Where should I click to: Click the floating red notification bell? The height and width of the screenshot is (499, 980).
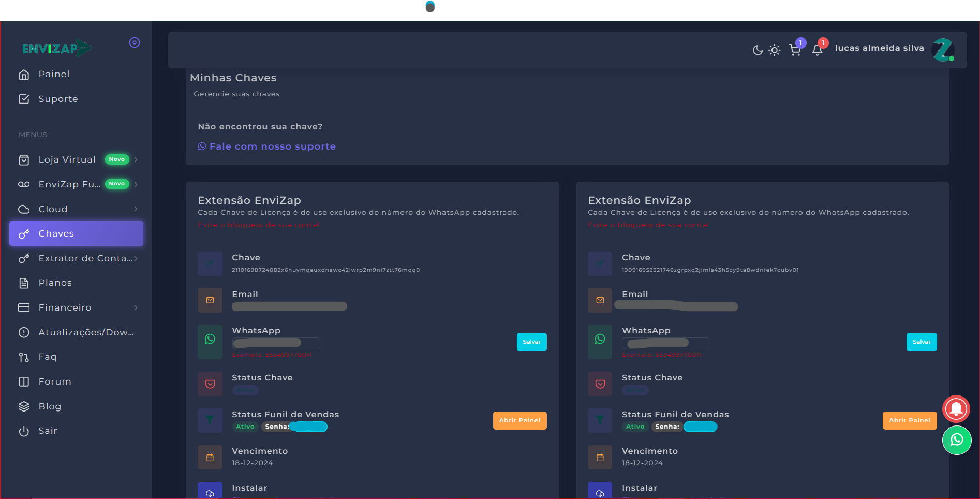(956, 409)
